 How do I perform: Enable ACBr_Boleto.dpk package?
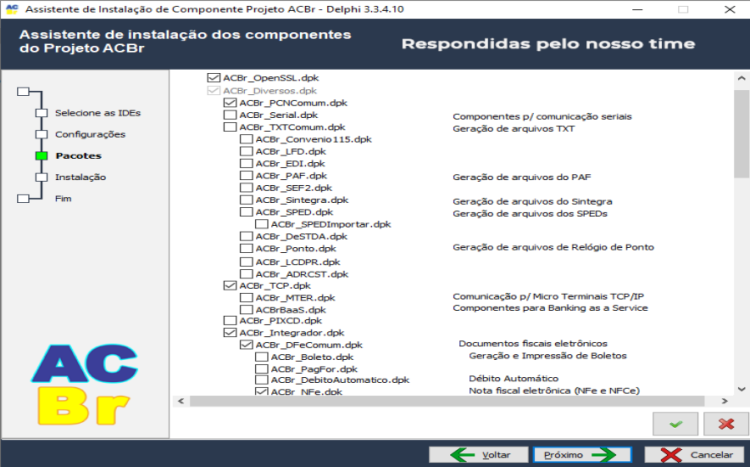(x=262, y=357)
